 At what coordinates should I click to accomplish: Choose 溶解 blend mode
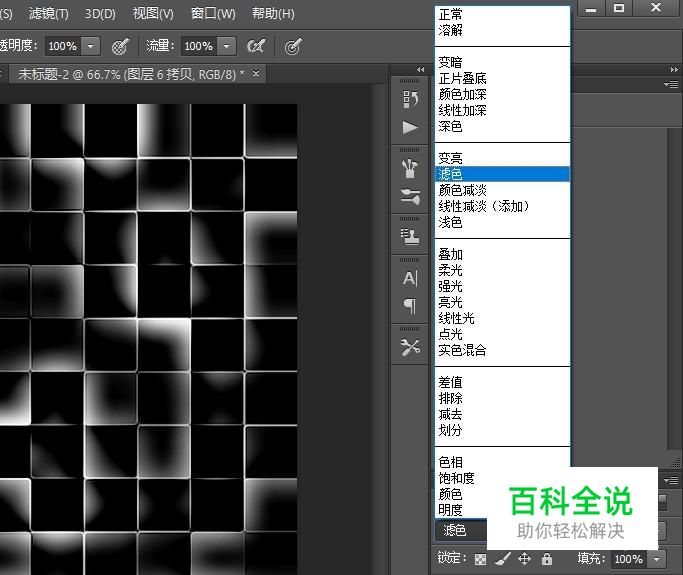[x=502, y=30]
